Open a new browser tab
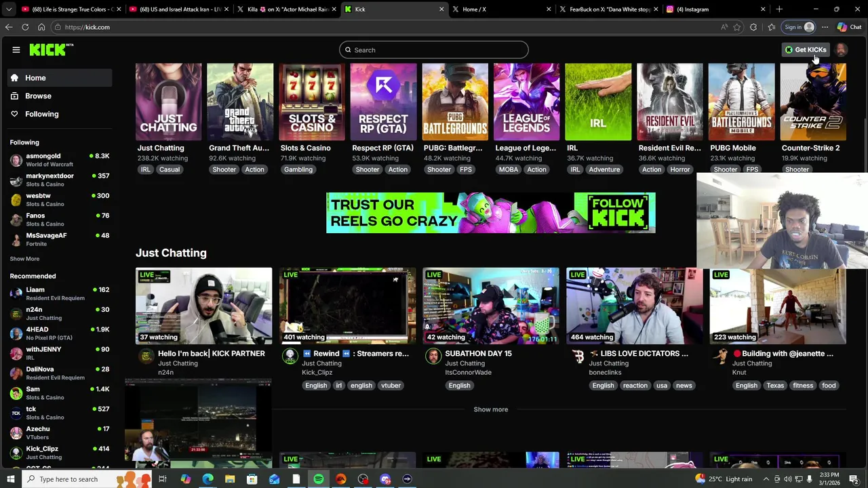868x488 pixels. [x=779, y=9]
